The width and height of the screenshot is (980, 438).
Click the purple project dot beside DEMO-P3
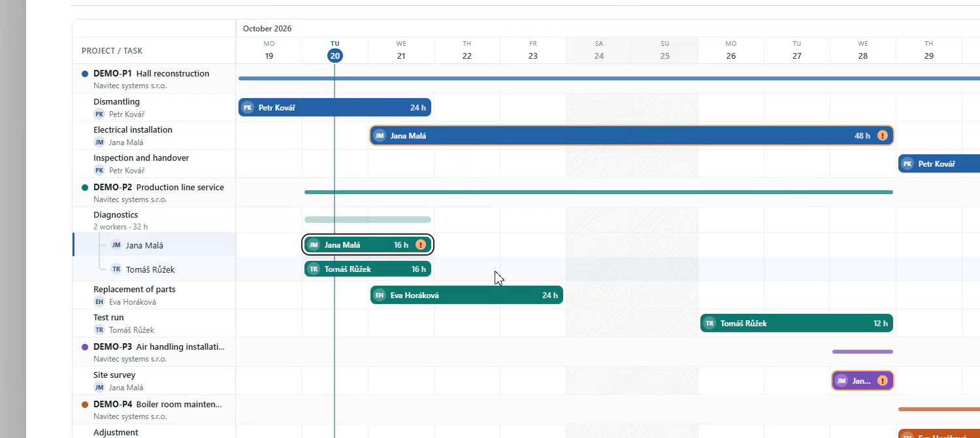pos(85,347)
